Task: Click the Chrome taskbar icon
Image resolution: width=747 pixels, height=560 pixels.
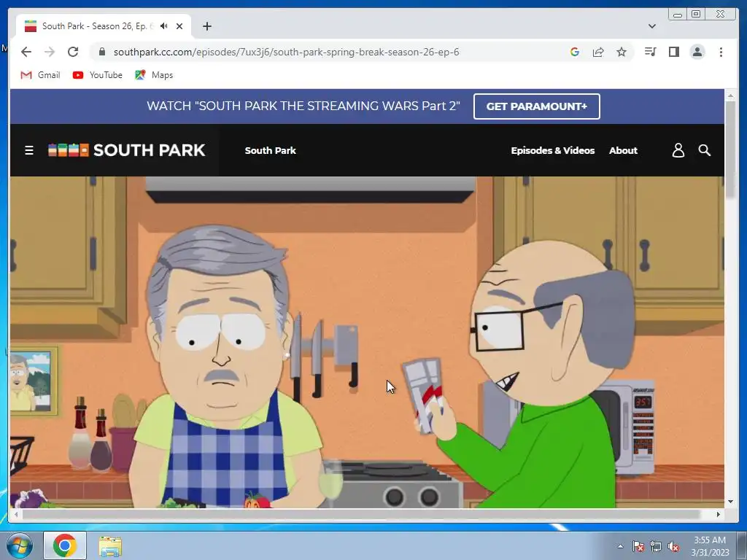Action: coord(65,545)
